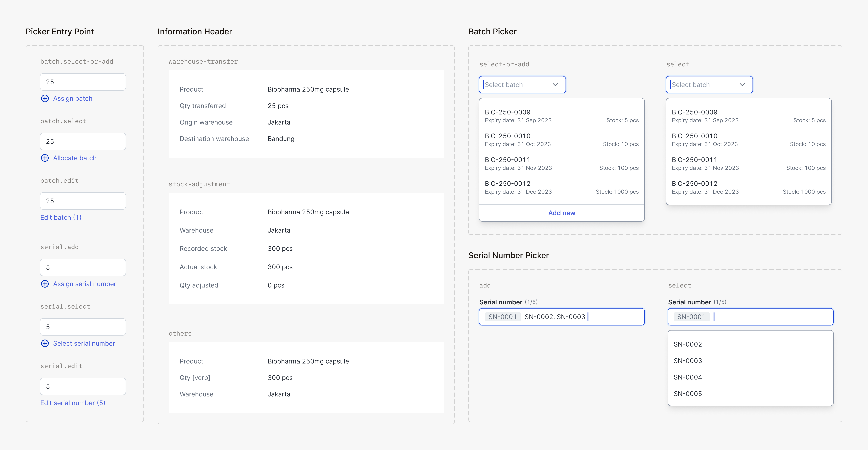Click Add new in the batch list
Screen dimensions: 868x450
(562, 213)
